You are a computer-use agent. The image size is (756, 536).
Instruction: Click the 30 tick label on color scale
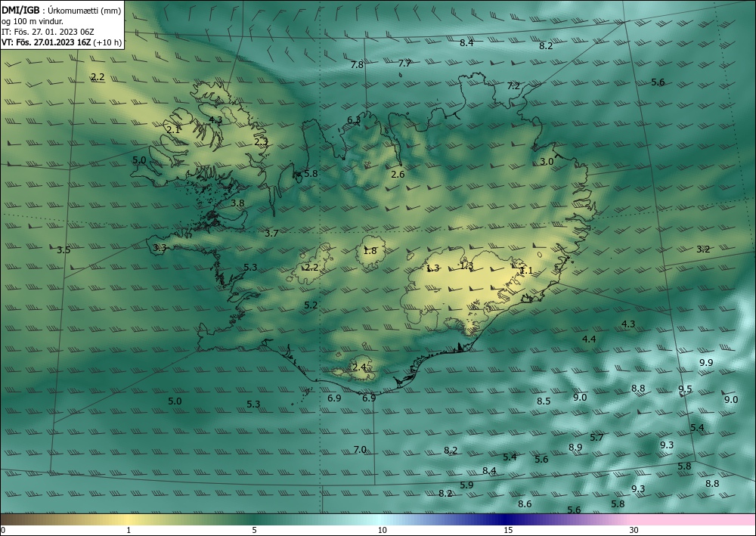tap(634, 531)
